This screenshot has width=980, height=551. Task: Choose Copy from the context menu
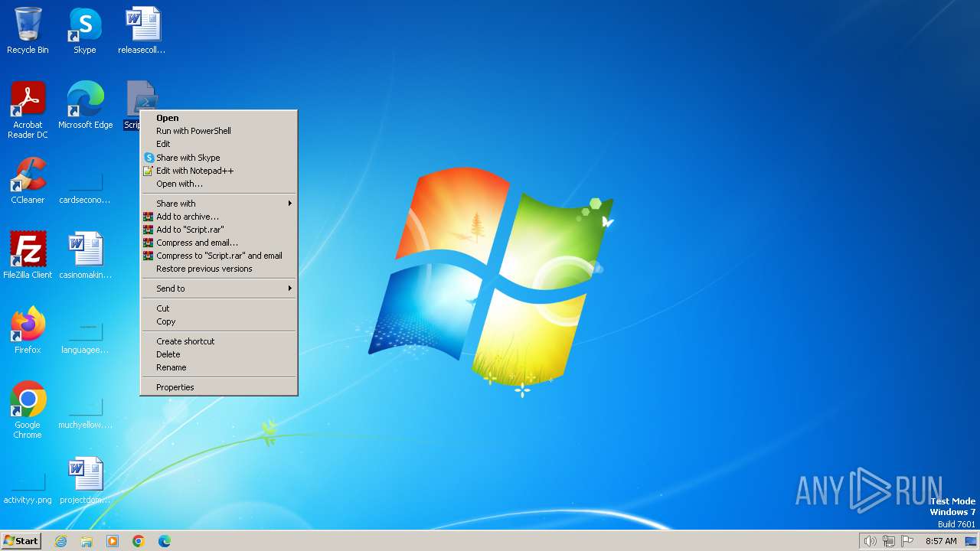coord(219,321)
